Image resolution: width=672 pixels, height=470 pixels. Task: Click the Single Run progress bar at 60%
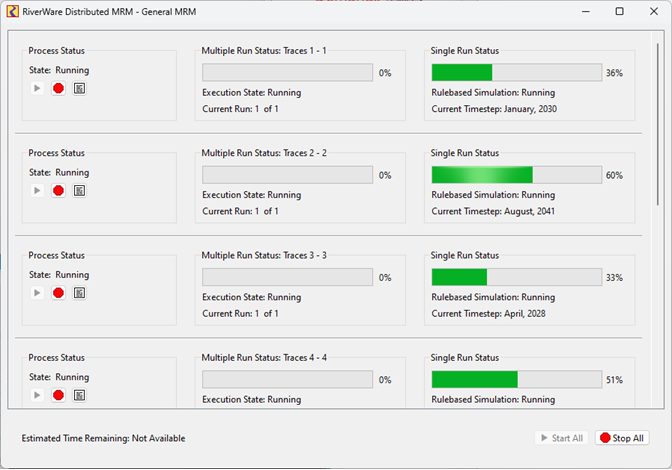516,175
